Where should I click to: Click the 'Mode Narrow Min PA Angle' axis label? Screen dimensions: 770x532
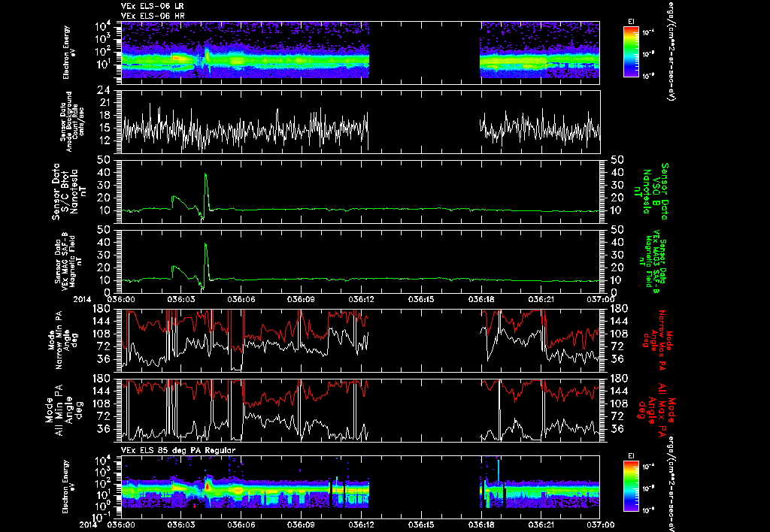[x=62, y=340]
